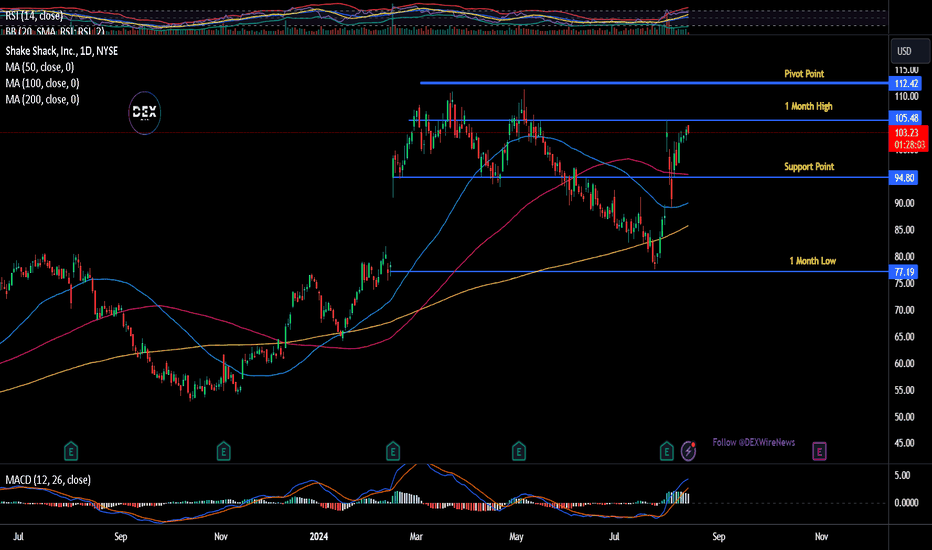Viewport: 932px width, 550px height.
Task: Click the 5.00 value on MACD scale
Action: 902,476
